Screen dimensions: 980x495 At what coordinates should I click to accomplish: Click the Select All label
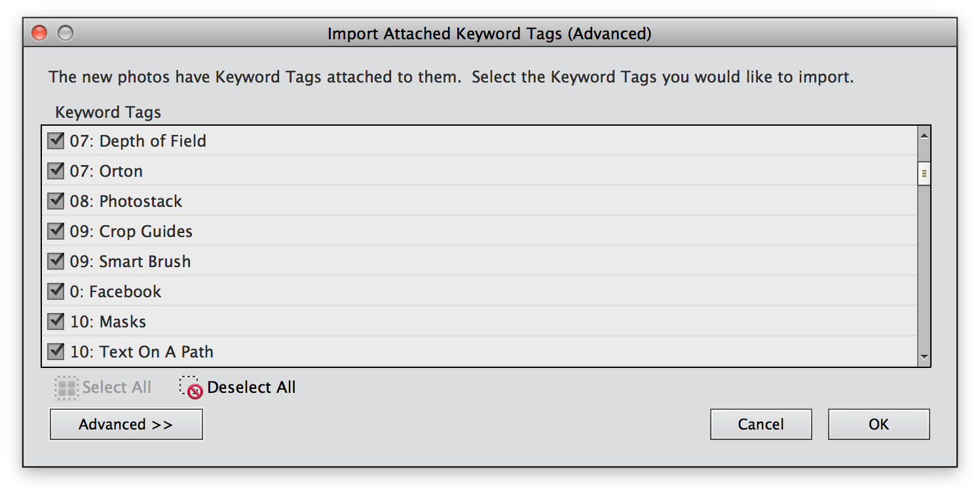click(117, 387)
